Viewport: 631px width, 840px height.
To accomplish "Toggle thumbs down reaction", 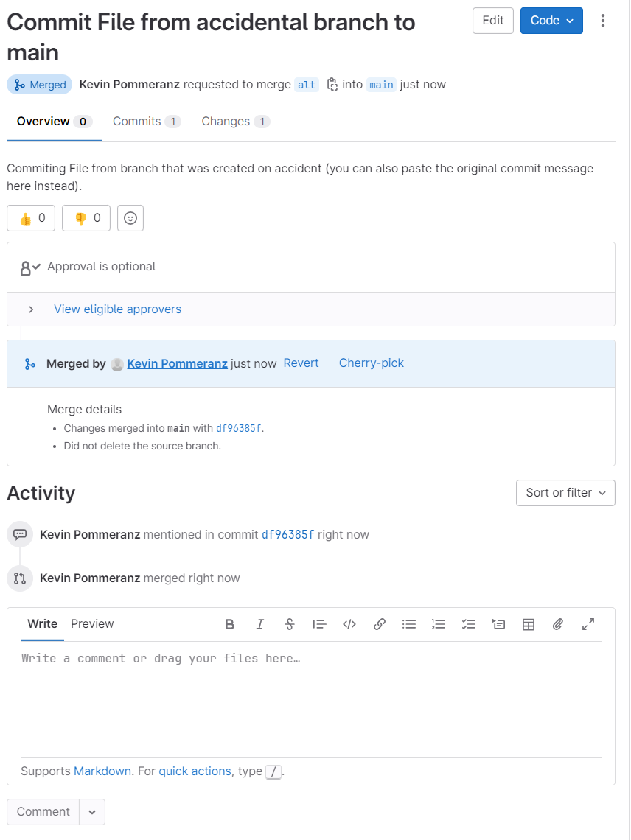I will [86, 218].
